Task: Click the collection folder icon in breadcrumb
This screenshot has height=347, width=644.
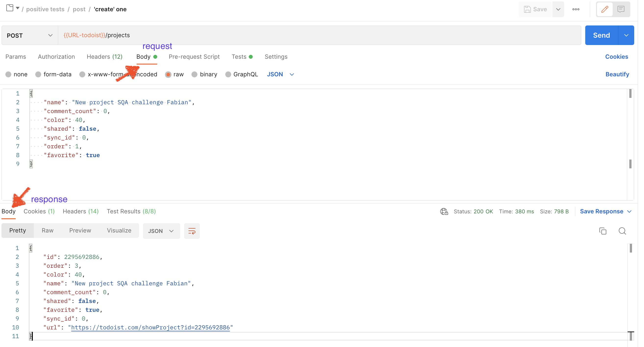Action: tap(10, 8)
